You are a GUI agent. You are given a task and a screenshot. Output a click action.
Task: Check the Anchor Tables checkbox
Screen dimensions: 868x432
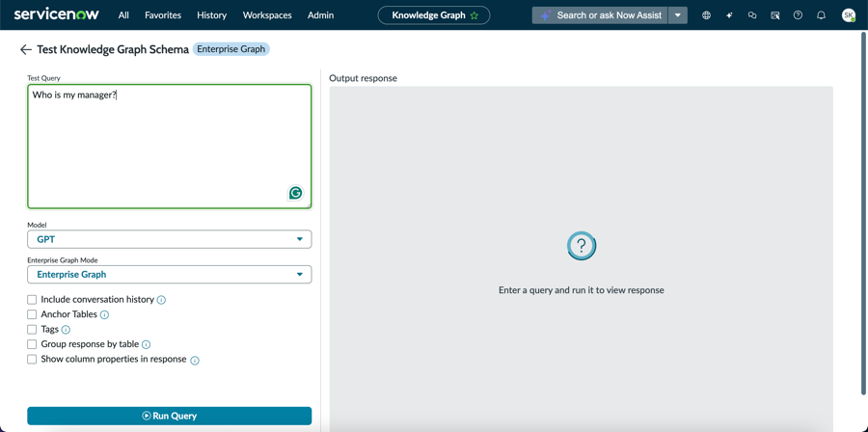pos(32,314)
